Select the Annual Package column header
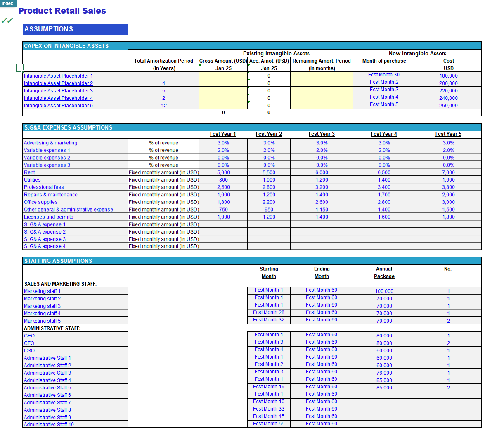This screenshot has width=504, height=446. (384, 273)
